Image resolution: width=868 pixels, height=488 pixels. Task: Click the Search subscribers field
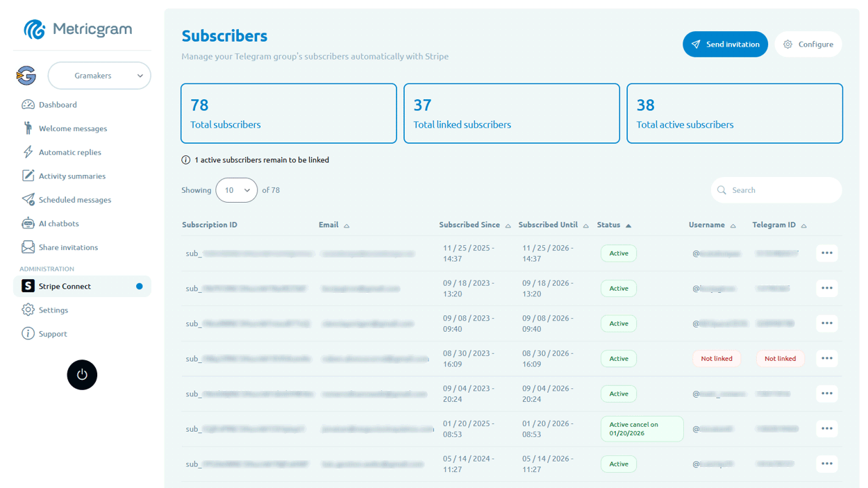point(776,190)
